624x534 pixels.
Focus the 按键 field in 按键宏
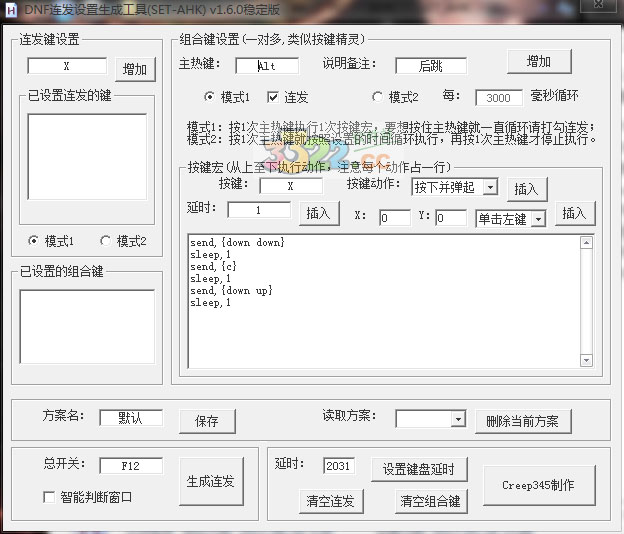(x=291, y=186)
